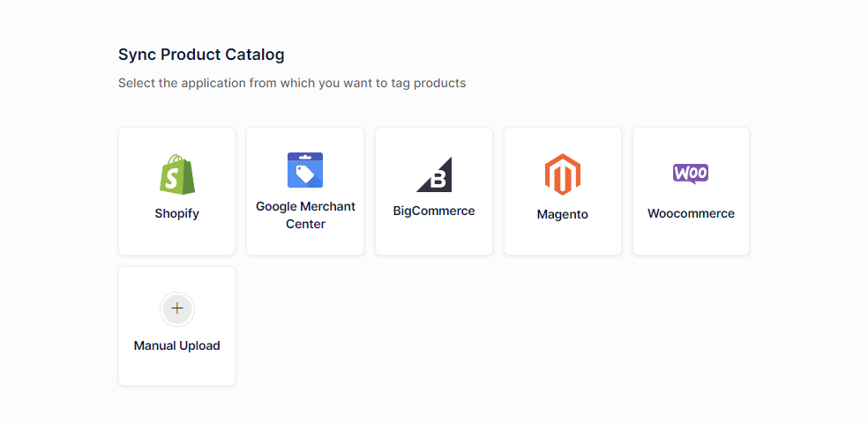Click the Google Merchant Center tag icon
The height and width of the screenshot is (423, 868).
pos(305,170)
